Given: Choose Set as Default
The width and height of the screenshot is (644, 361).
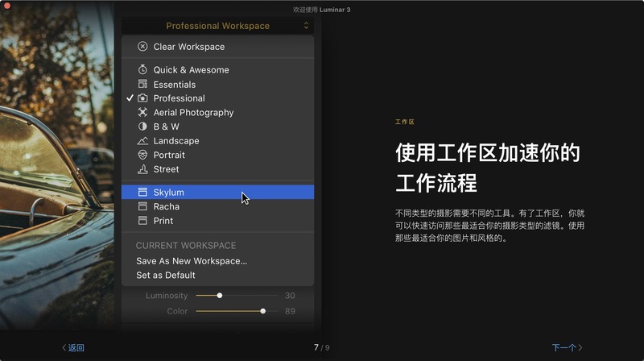Looking at the screenshot, I should coord(166,275).
